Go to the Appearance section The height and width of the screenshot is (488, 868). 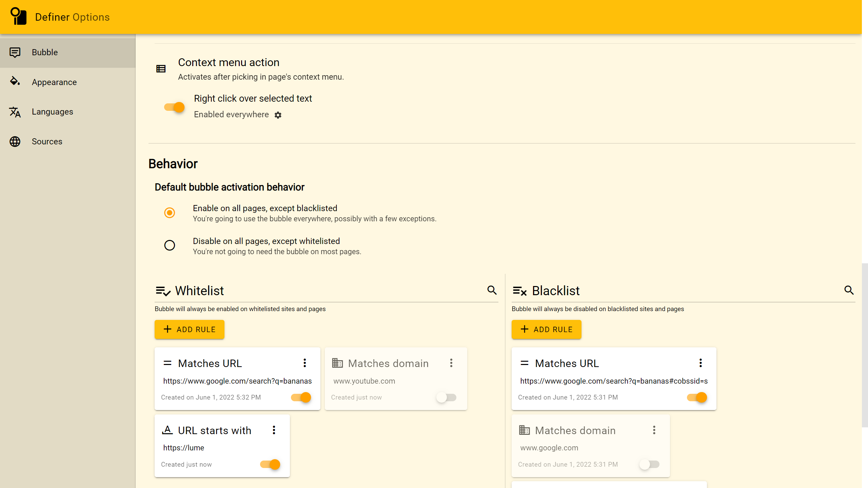pyautogui.click(x=54, y=82)
